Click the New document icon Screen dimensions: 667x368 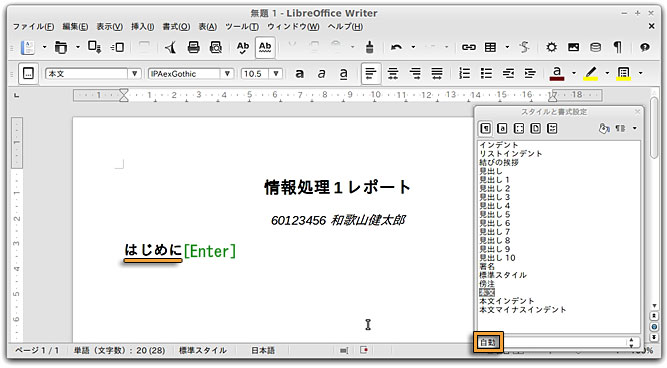pos(28,47)
